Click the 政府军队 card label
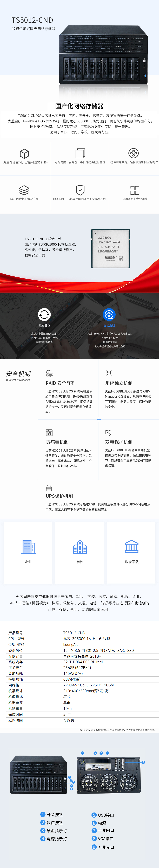Viewport: 159px width, 868px height. pos(132,562)
